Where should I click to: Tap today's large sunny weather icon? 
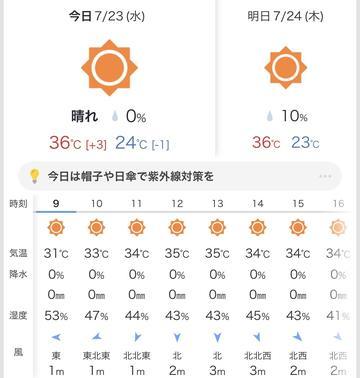click(109, 68)
